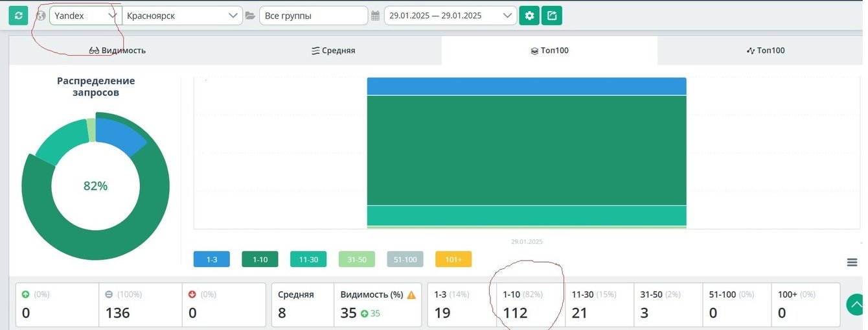
Task: Toggle the 1-10 legend series
Action: [x=260, y=259]
